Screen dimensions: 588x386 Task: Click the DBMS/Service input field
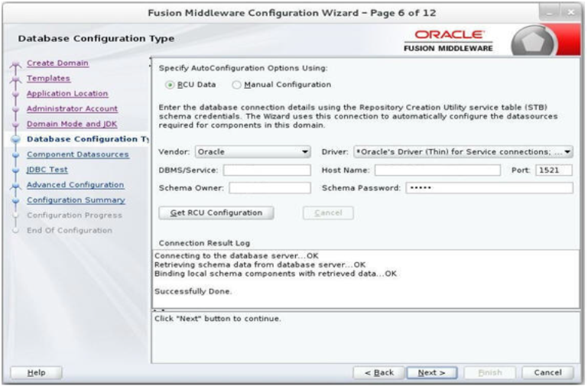click(x=267, y=170)
